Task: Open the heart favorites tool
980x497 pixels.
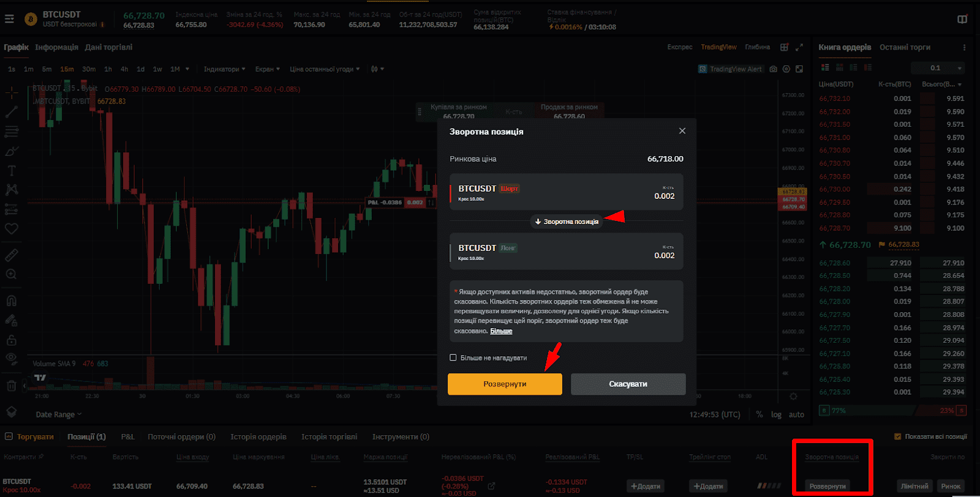Action: coord(11,228)
